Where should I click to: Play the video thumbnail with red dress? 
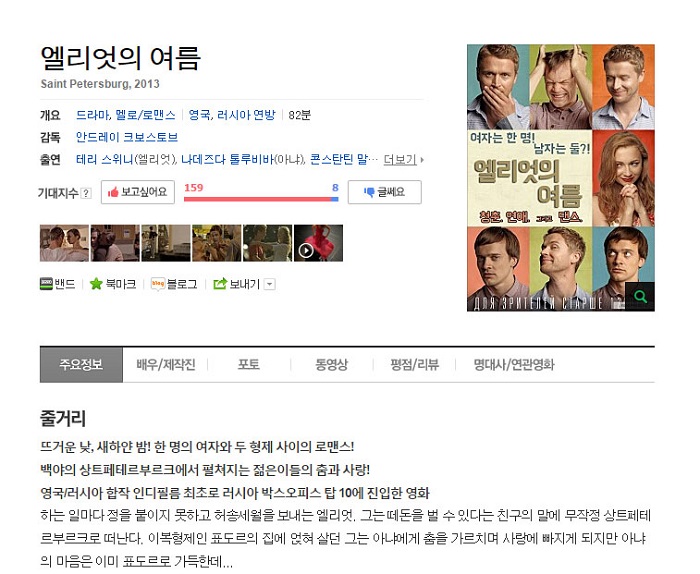(318, 243)
